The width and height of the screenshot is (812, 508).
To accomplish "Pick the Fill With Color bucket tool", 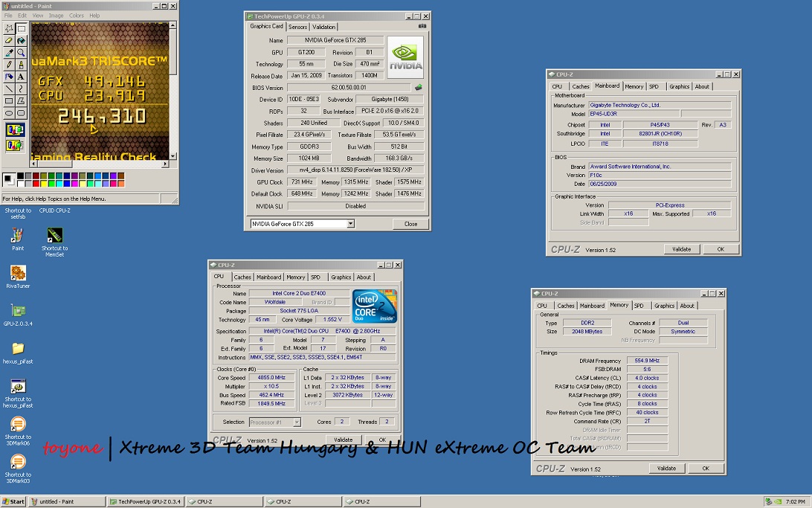I will tap(22, 40).
